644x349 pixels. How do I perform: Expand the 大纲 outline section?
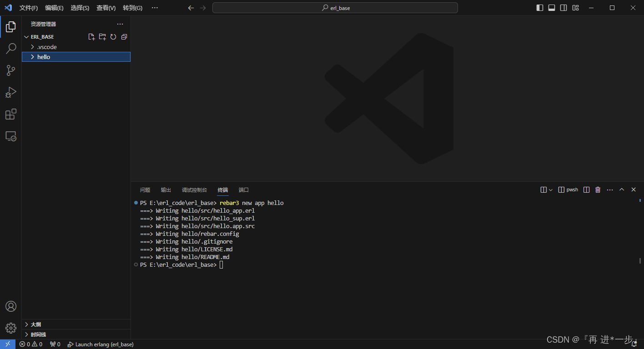76,324
